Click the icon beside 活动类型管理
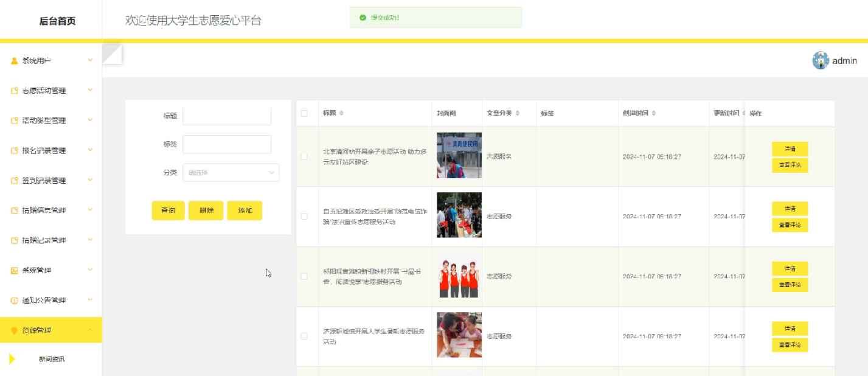Image resolution: width=868 pixels, height=376 pixels. coord(15,120)
